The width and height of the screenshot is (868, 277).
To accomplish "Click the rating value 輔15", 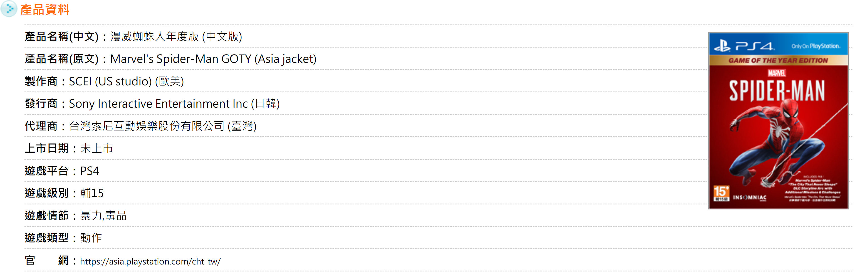I will [92, 193].
